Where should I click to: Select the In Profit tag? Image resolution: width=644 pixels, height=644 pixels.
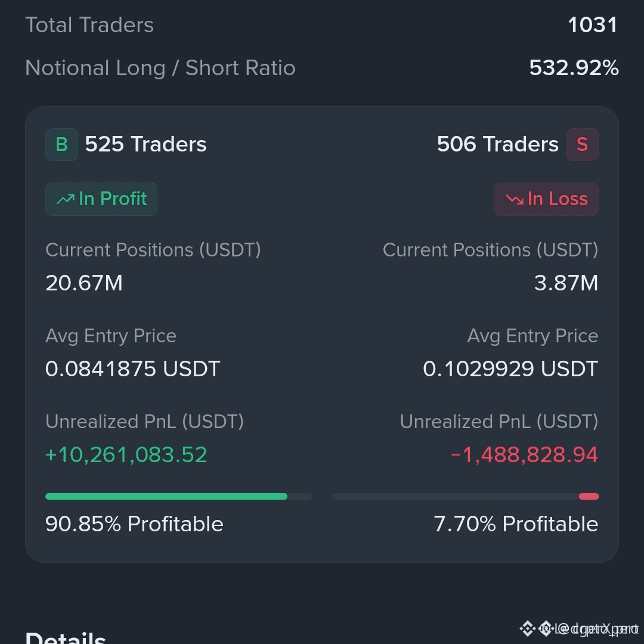(x=101, y=199)
